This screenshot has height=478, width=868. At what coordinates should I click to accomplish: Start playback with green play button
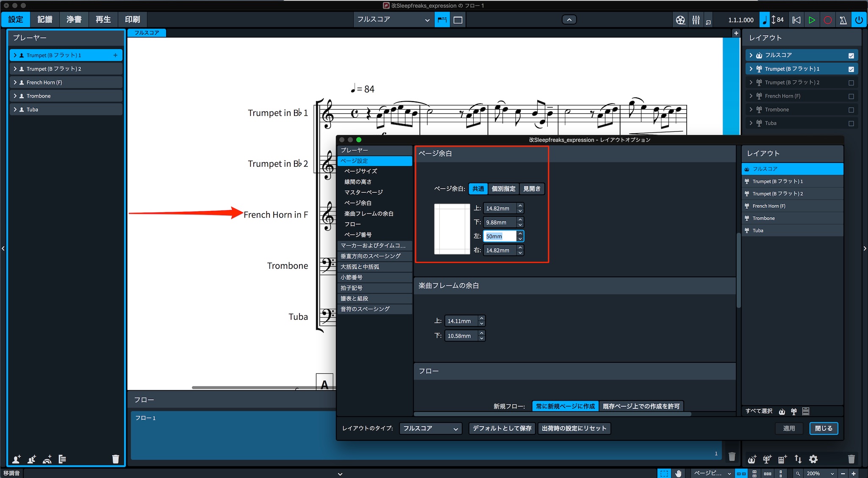812,20
